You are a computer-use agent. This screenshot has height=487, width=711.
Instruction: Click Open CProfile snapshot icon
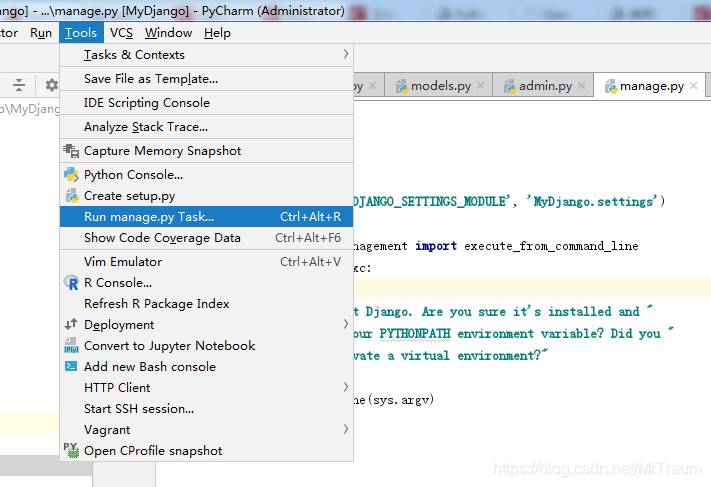(x=71, y=450)
